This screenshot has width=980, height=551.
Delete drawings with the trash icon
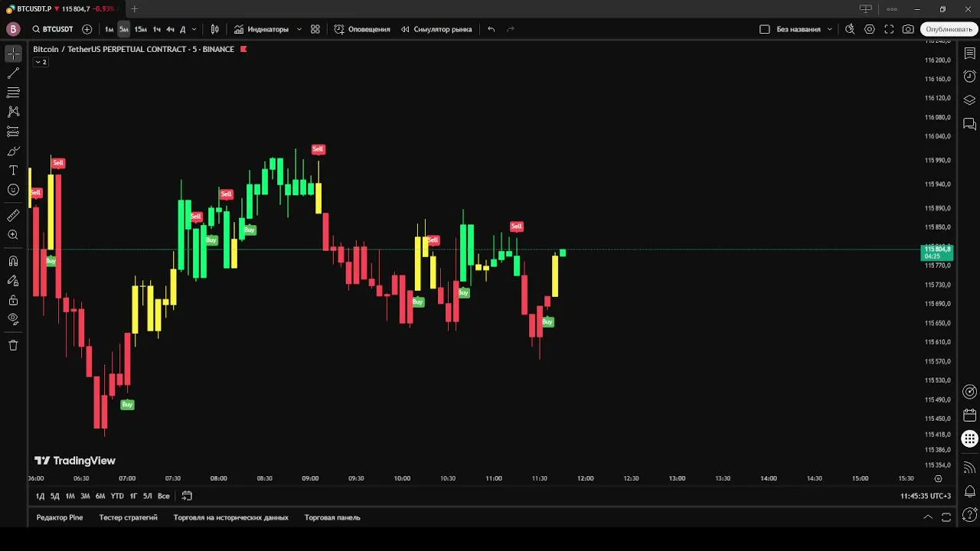(x=13, y=345)
